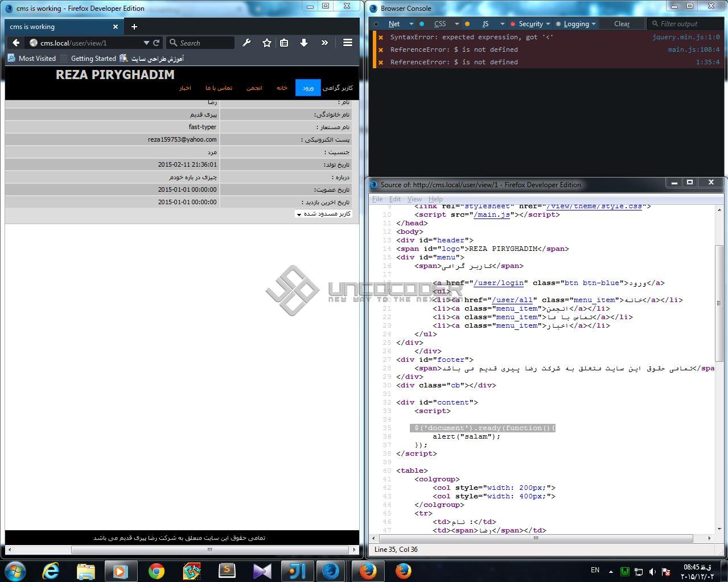Screen dimensions: 728x582
Task: Open the downloads arrow icon
Action: click(304, 43)
